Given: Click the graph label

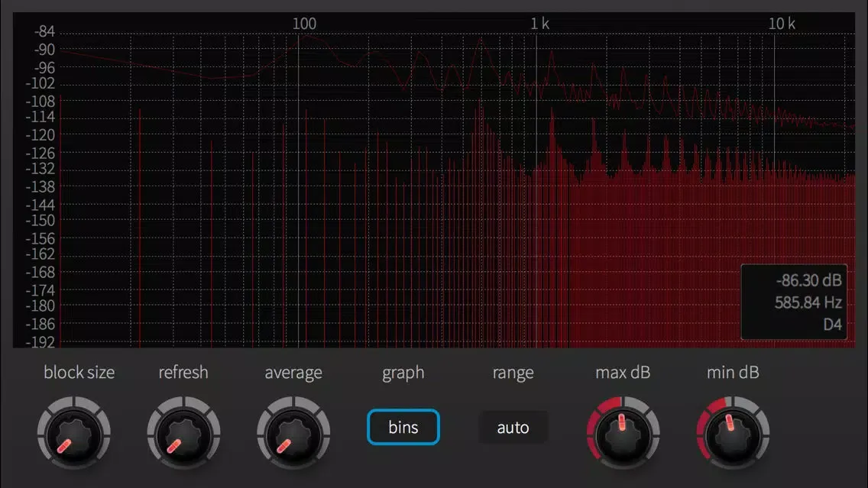Looking at the screenshot, I should 403,373.
